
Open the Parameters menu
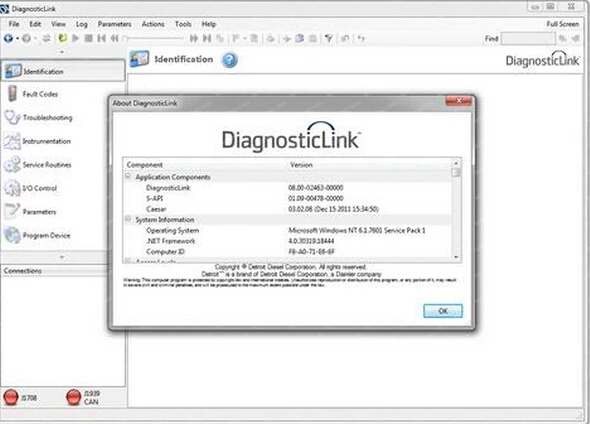coord(114,24)
